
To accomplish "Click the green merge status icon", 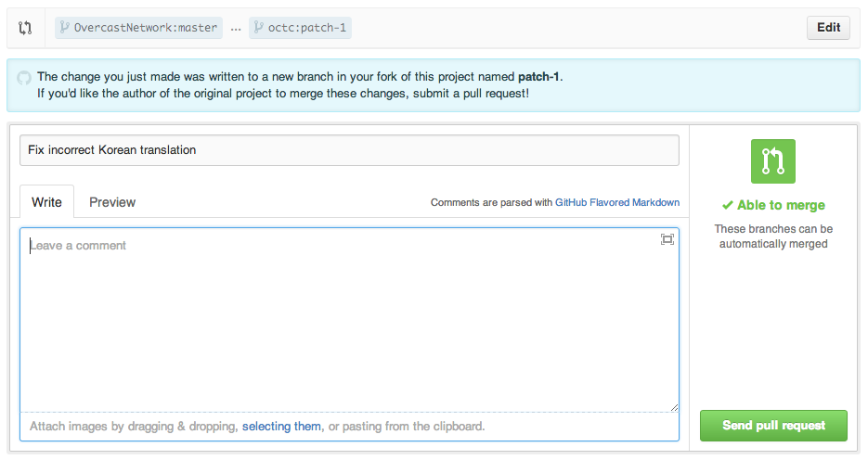I will click(773, 161).
